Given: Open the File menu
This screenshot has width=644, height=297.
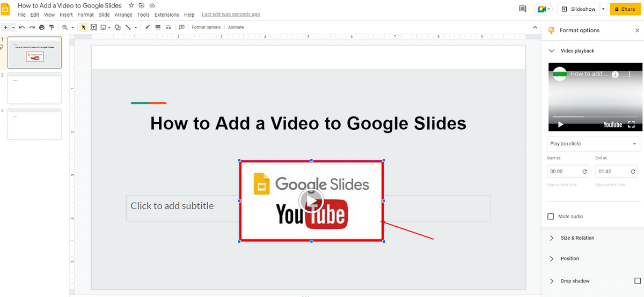Looking at the screenshot, I should pyautogui.click(x=21, y=15).
